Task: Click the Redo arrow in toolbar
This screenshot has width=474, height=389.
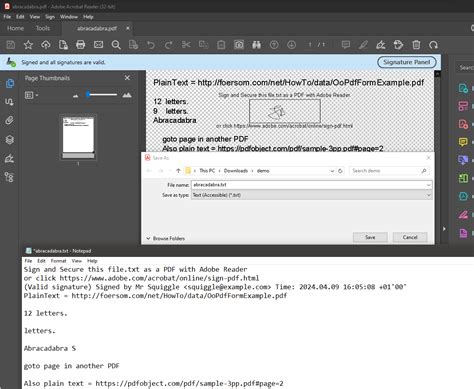Action: click(169, 45)
